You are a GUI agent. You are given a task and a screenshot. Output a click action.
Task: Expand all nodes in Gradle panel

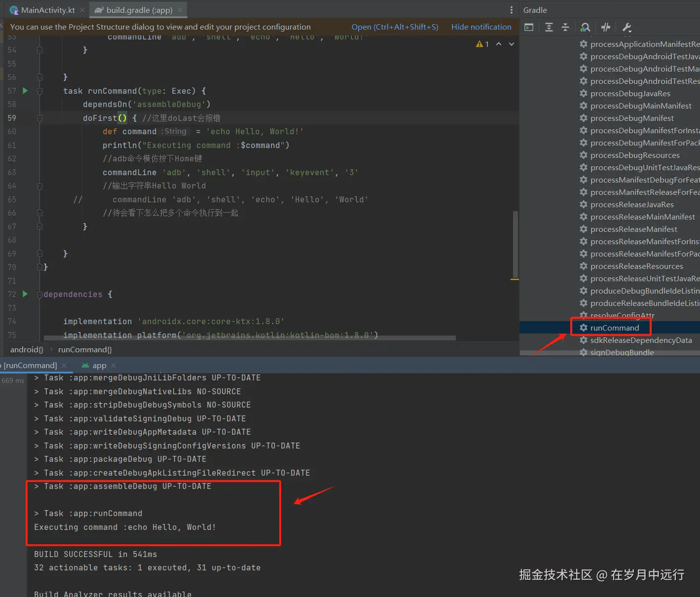pos(549,27)
